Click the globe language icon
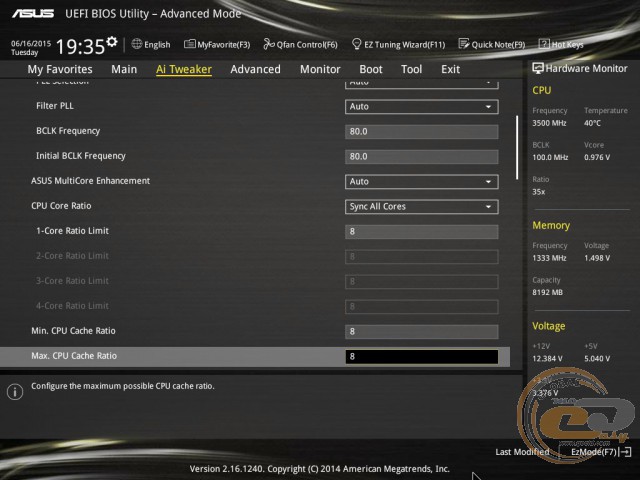 (x=137, y=44)
